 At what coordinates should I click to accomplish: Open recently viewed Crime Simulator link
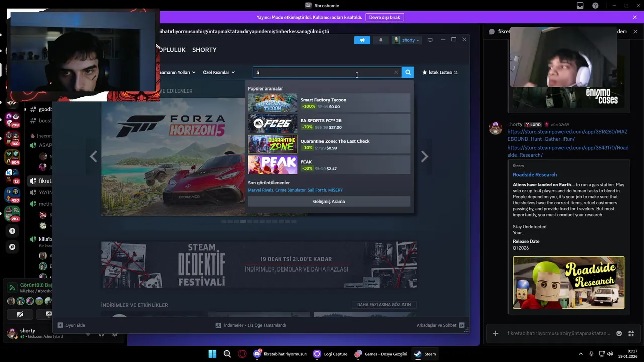click(290, 190)
